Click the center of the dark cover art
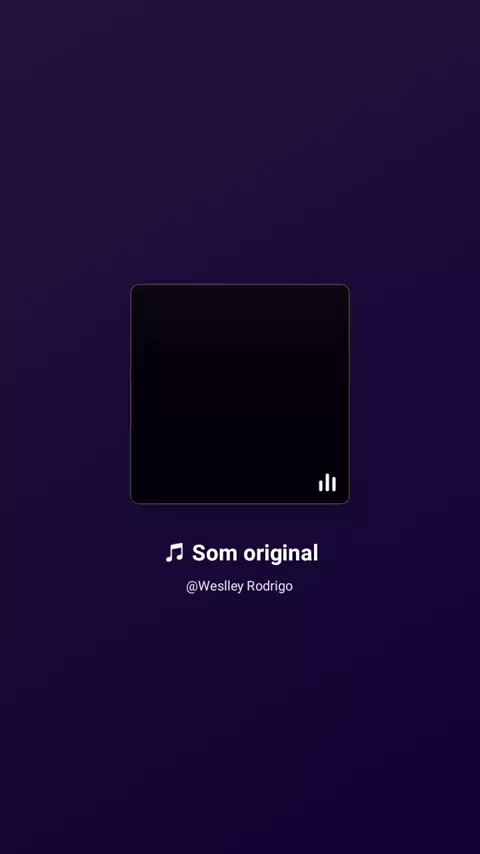The height and width of the screenshot is (854, 480). (240, 394)
